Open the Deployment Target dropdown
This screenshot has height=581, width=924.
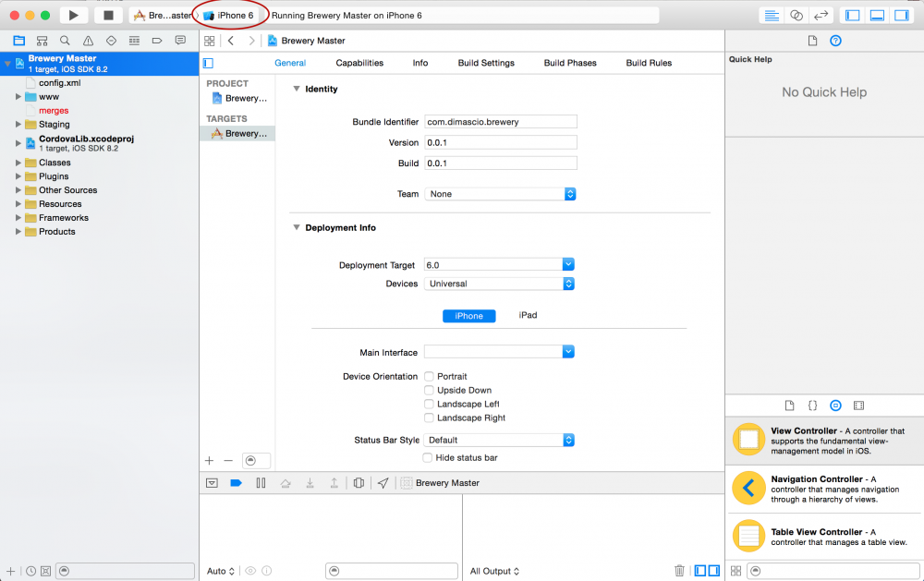(567, 265)
